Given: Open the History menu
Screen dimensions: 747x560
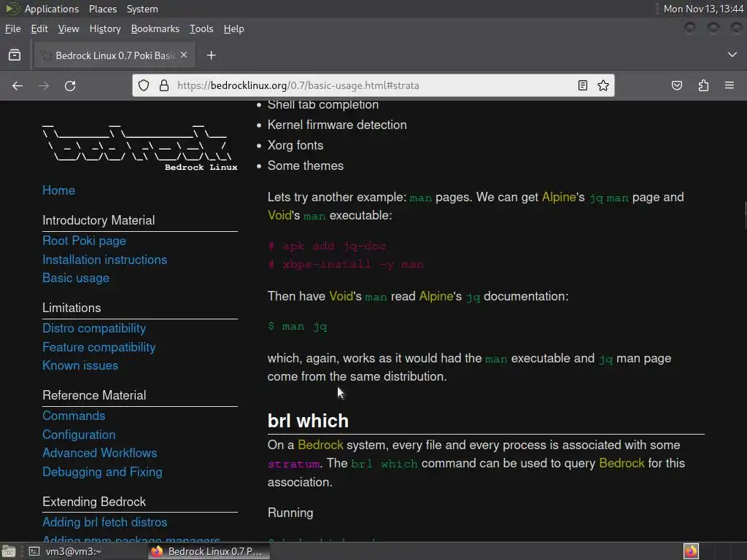Looking at the screenshot, I should (x=105, y=28).
